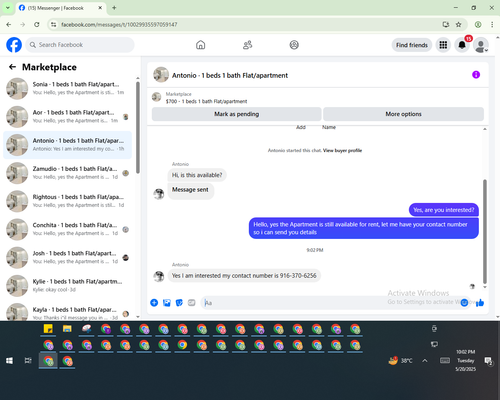The image size is (500, 400).
Task: Click the $700 listing title in chat header
Action: pyautogui.click(x=206, y=101)
